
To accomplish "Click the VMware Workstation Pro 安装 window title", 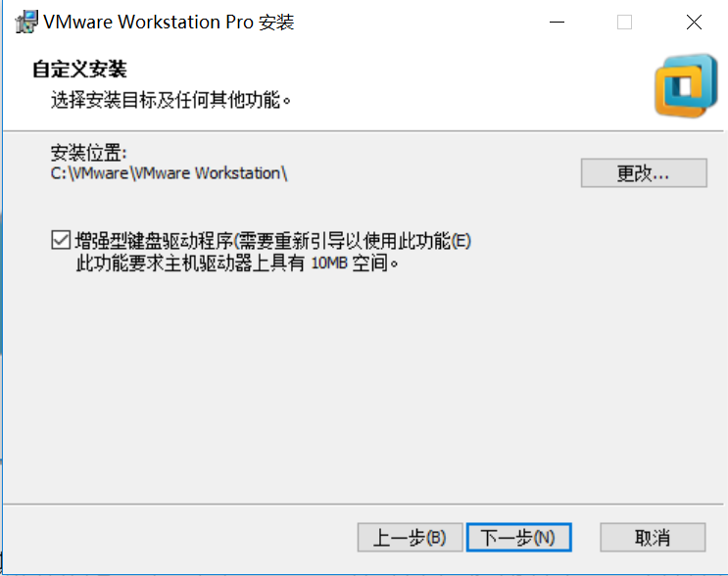I will coord(169,22).
